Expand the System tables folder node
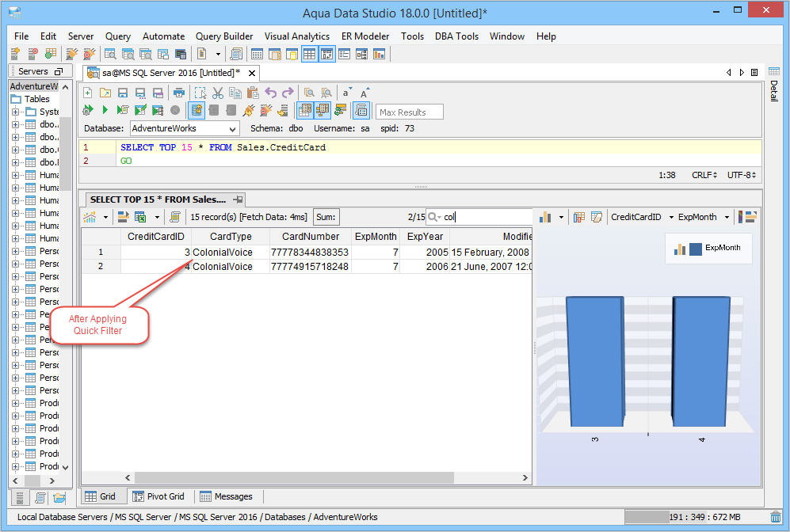790x532 pixels. click(x=15, y=112)
